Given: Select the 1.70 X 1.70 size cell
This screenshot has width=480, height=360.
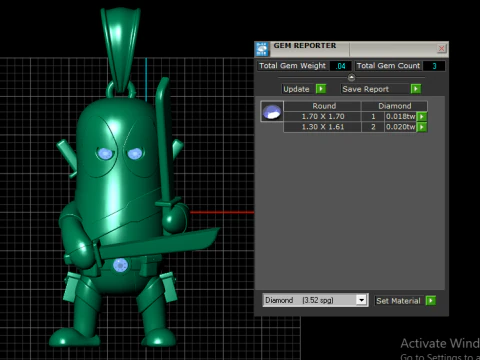Looking at the screenshot, I should pyautogui.click(x=323, y=117).
